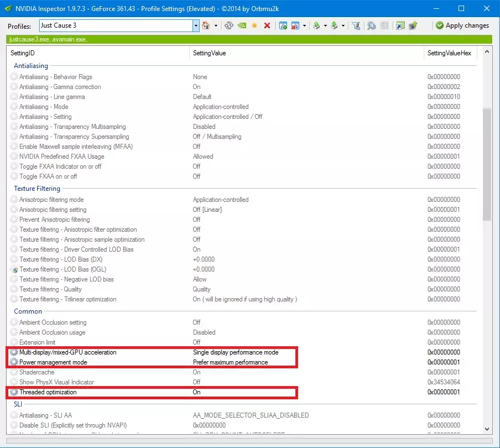This screenshot has height=448, width=500.
Task: Click the vertical scrollbar thumb
Action: click(487, 164)
